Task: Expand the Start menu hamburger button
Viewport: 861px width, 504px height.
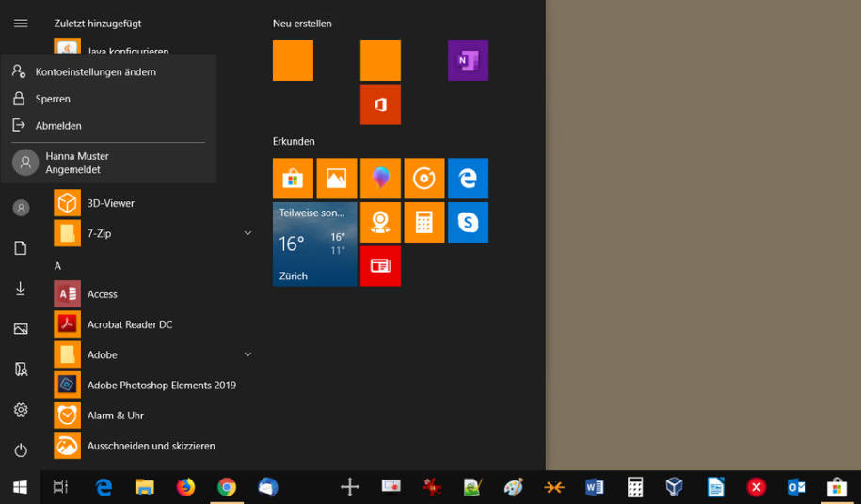Action: pos(21,23)
